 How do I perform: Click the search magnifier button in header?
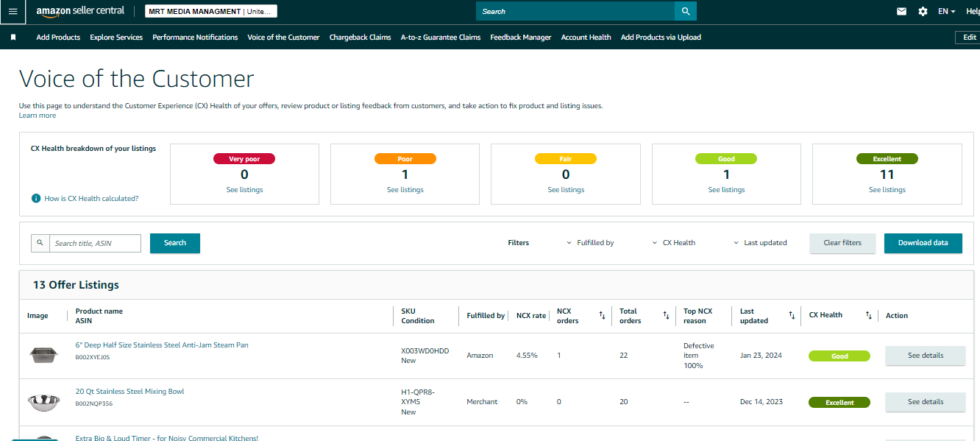point(686,11)
